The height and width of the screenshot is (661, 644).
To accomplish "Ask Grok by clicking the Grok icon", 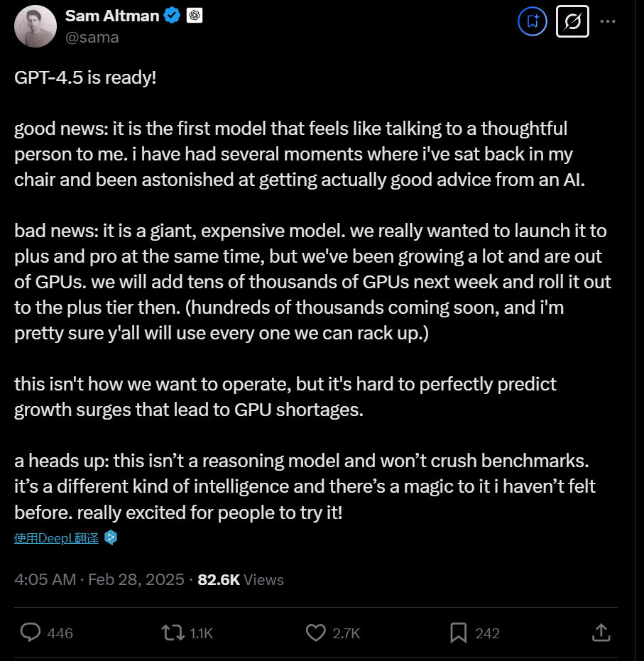I will [572, 21].
